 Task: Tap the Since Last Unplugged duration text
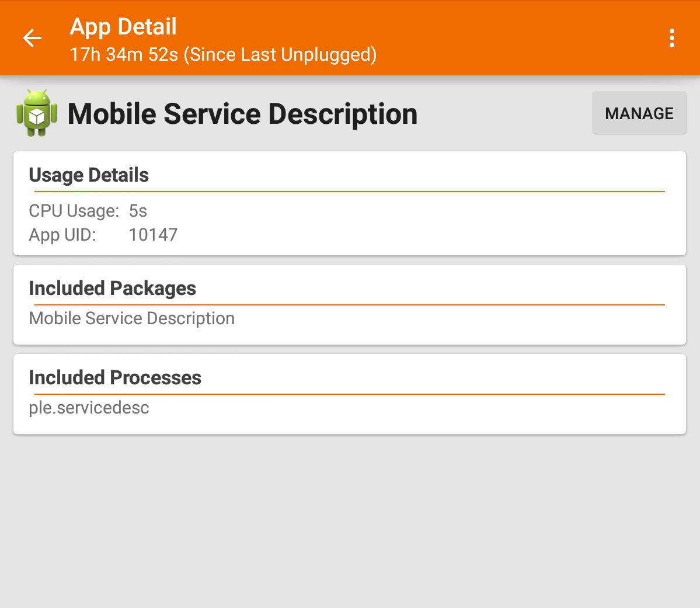click(x=223, y=54)
